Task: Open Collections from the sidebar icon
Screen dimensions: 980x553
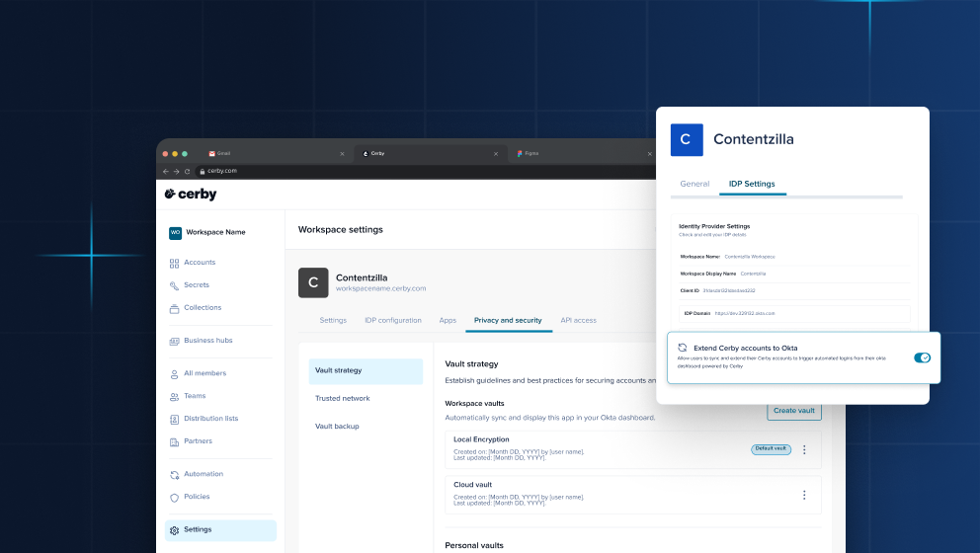Action: pyautogui.click(x=175, y=308)
